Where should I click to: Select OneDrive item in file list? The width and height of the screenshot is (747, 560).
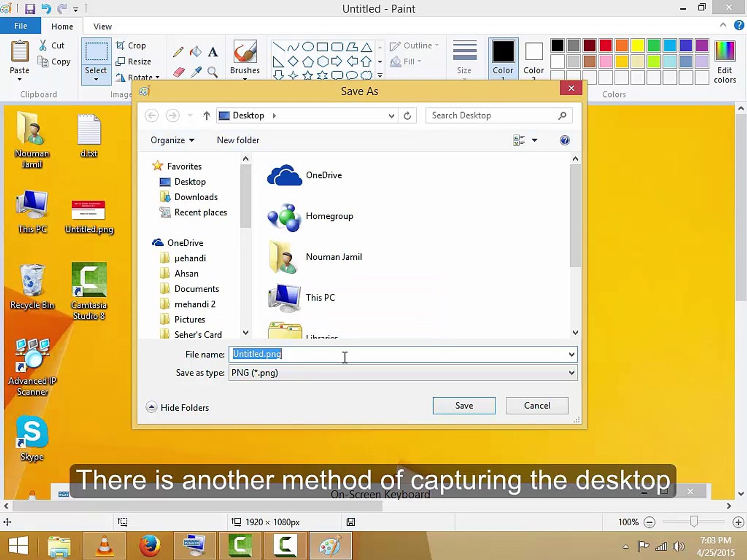point(305,175)
